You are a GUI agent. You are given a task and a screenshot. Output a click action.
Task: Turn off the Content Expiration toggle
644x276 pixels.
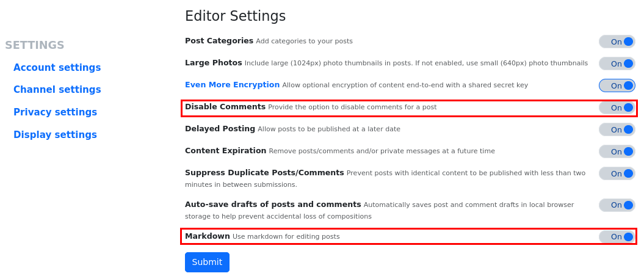[x=617, y=151]
